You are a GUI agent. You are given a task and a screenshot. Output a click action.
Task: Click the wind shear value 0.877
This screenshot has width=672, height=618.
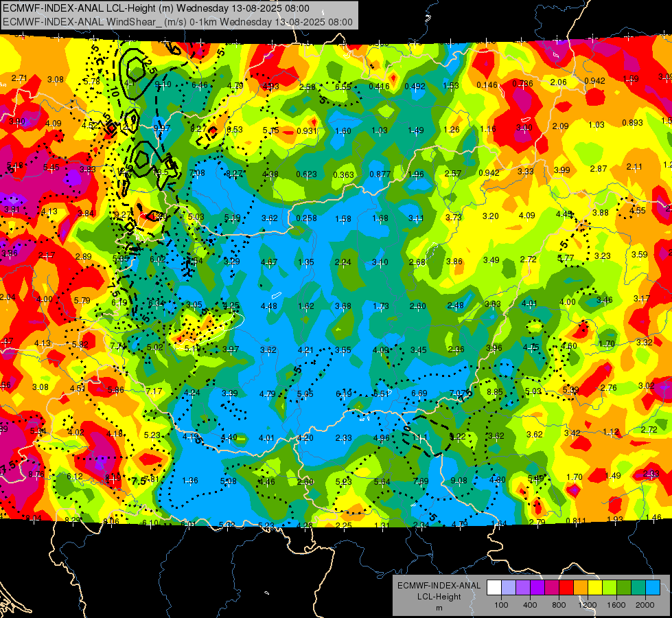[x=380, y=174]
